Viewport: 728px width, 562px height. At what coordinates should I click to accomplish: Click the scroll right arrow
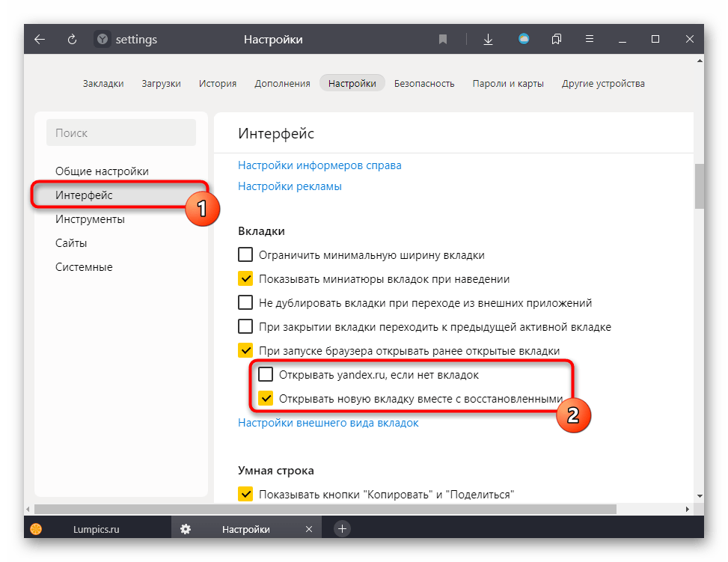coord(688,509)
